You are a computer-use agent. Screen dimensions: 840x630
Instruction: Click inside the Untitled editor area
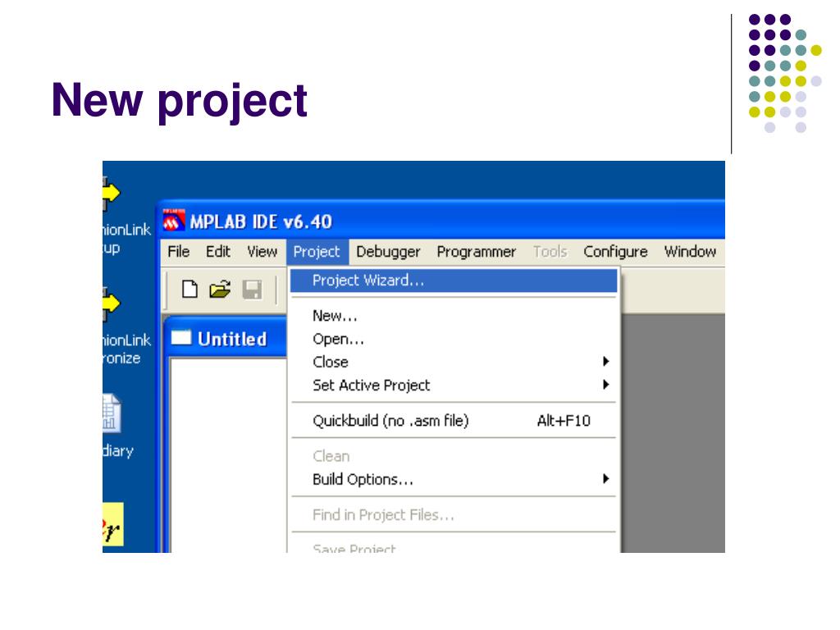229,455
